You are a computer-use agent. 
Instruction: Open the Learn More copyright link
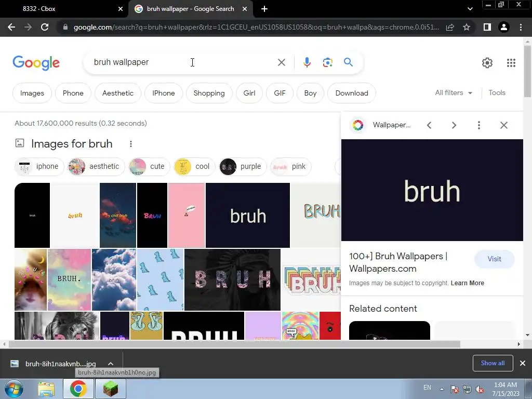coord(467,283)
